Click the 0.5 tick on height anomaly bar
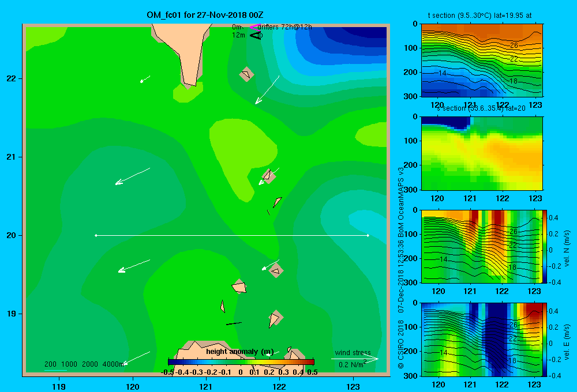 click(312, 372)
